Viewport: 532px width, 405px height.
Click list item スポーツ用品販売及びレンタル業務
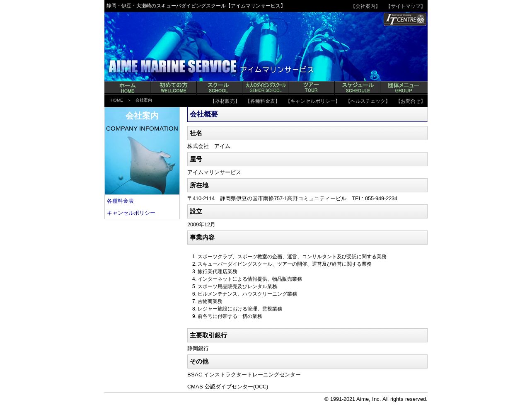[237, 287]
